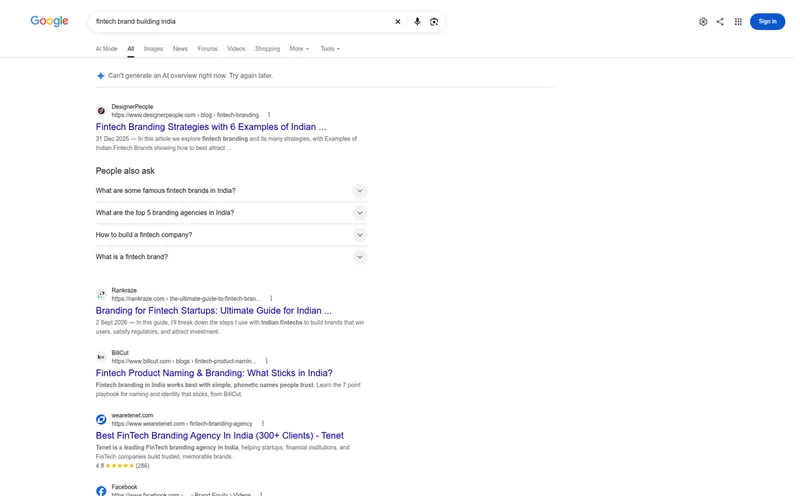Click the Tenet snippet about leading FinTech agency

[x=222, y=452]
